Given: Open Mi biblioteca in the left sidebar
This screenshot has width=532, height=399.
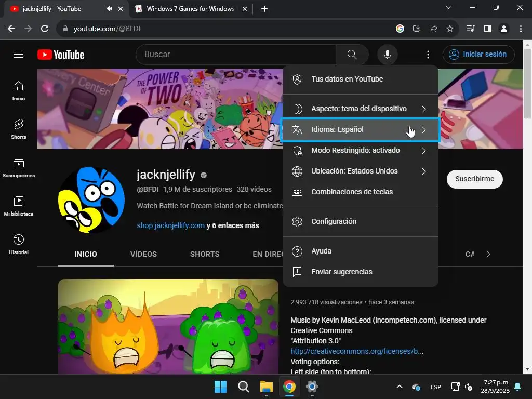Looking at the screenshot, I should [x=19, y=206].
